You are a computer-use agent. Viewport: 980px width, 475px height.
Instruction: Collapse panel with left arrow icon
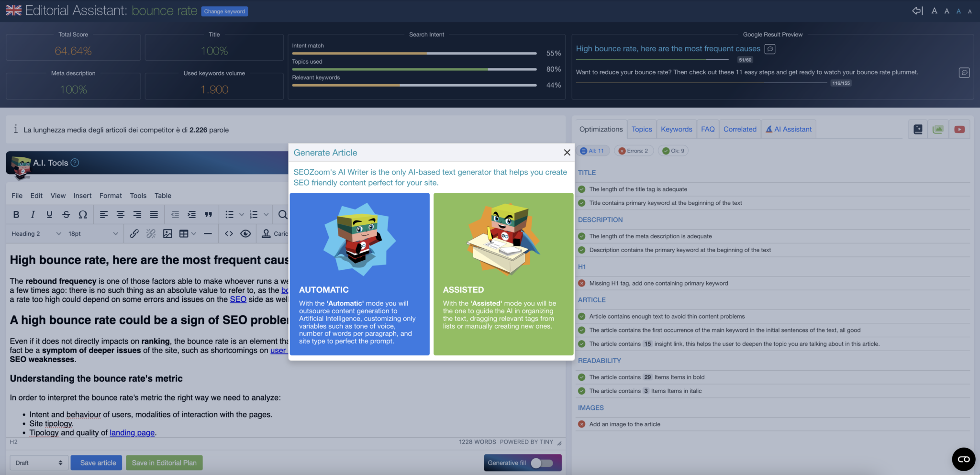click(917, 11)
